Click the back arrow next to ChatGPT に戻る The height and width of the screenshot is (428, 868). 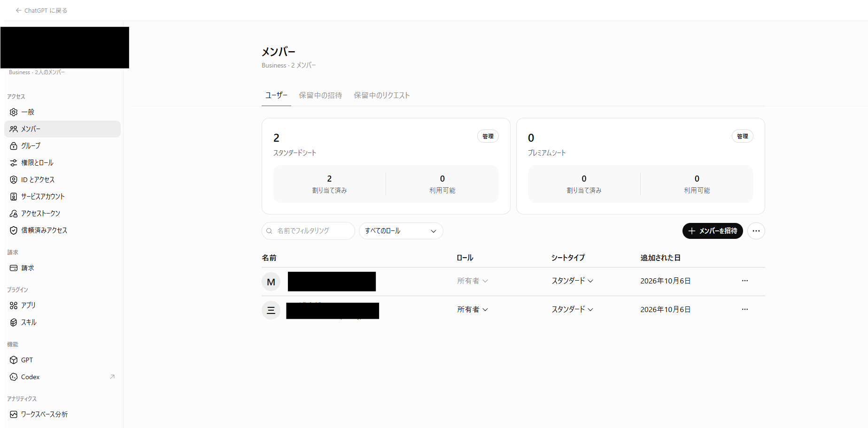click(x=18, y=10)
